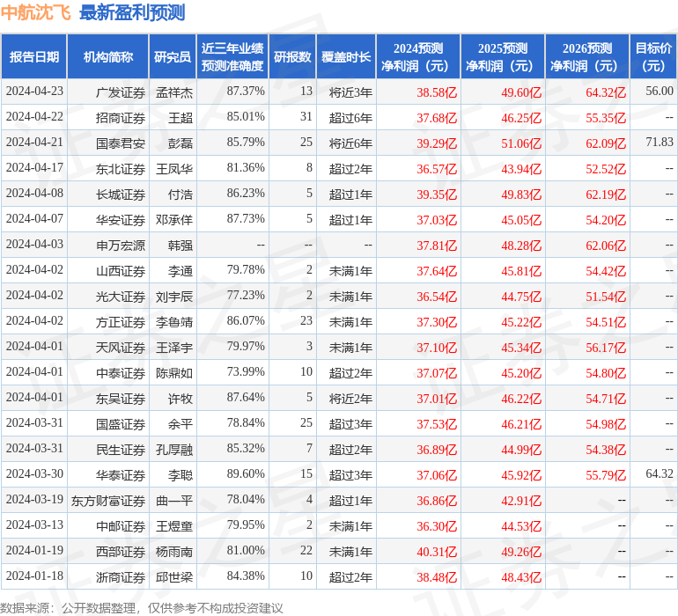Select the 2024预测净利润 column header
The image size is (678, 616).
click(x=418, y=56)
